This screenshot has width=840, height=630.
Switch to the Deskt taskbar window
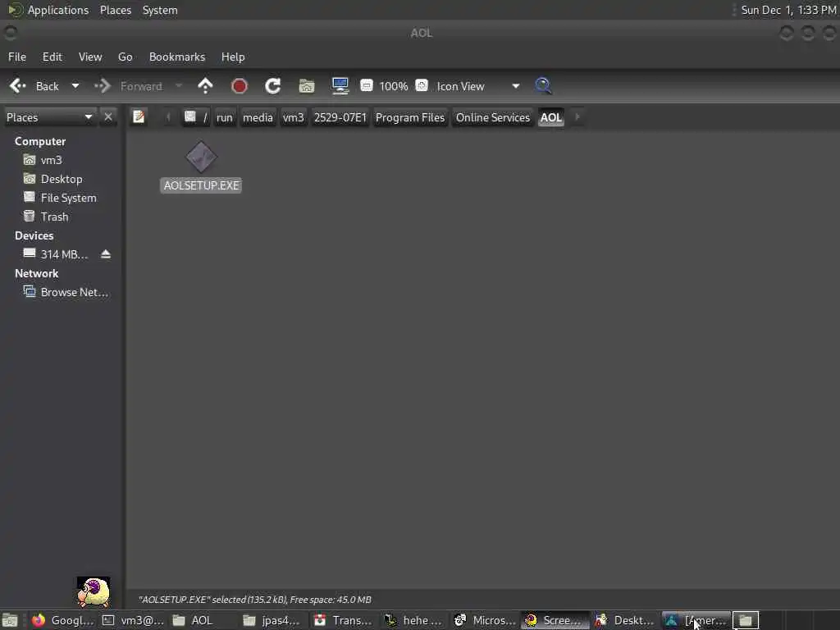626,620
